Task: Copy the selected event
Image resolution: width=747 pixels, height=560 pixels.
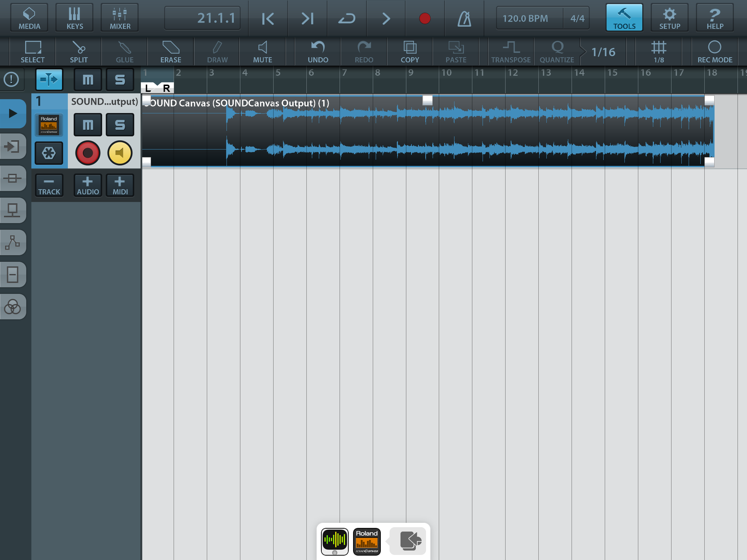Action: (x=410, y=52)
